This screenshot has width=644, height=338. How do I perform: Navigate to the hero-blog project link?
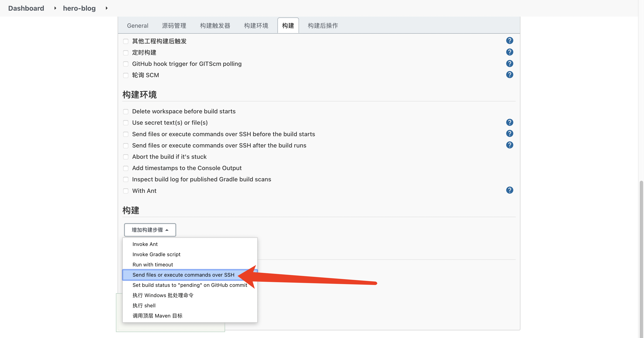click(x=79, y=8)
